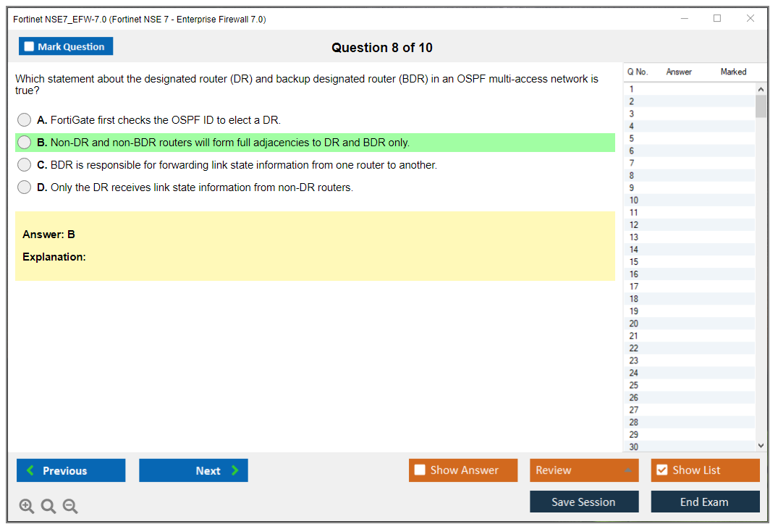Screen dimensions: 778x532
Task: Open the Review dropdown
Action: click(584, 470)
